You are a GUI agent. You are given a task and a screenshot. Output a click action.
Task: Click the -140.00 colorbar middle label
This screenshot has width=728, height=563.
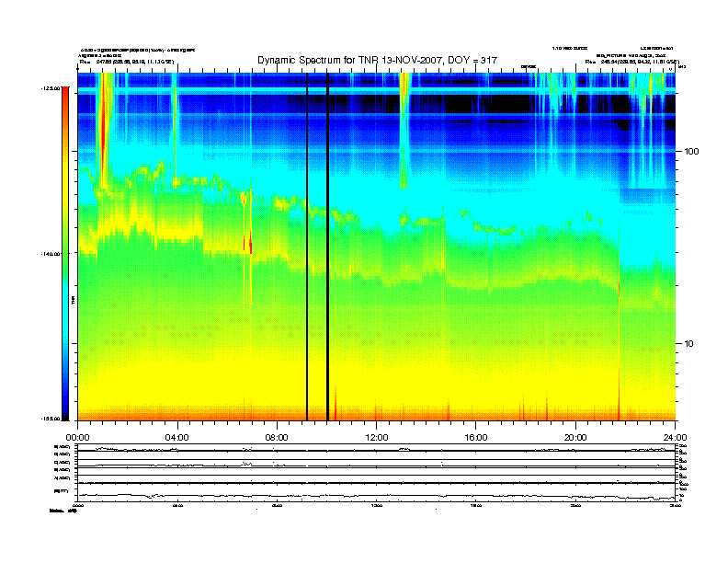click(51, 254)
